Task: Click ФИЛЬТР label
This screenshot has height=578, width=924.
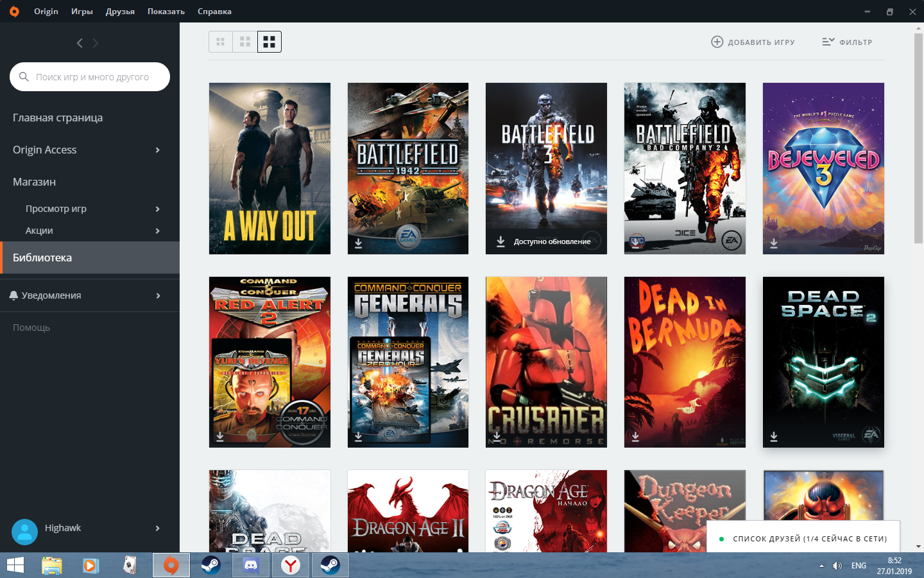Action: tap(856, 42)
